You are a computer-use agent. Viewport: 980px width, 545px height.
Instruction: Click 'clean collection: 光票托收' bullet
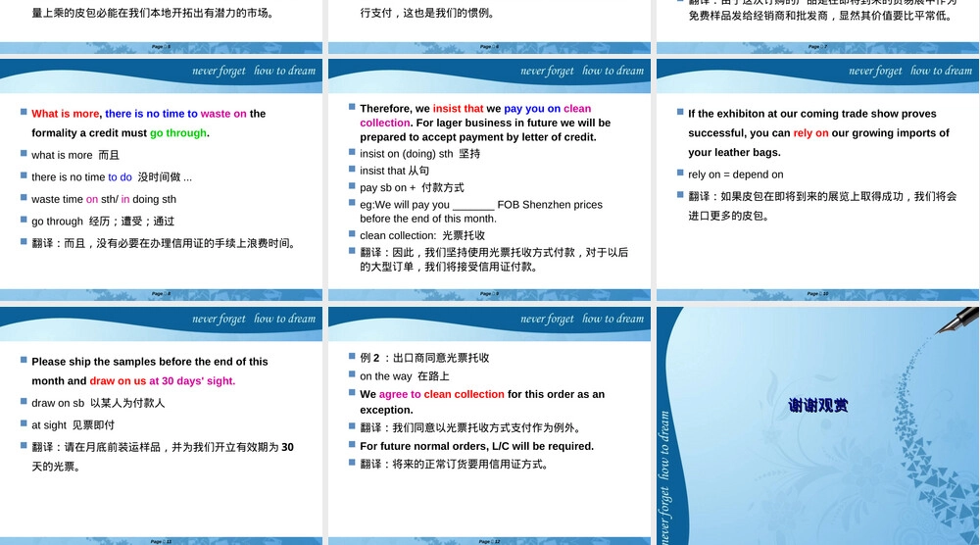tap(422, 235)
